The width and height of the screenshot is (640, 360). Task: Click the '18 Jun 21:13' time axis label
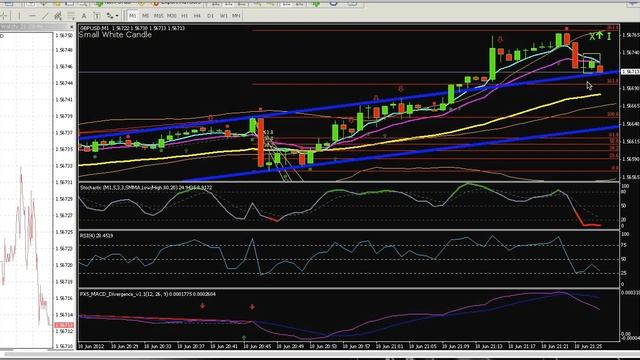(x=489, y=346)
